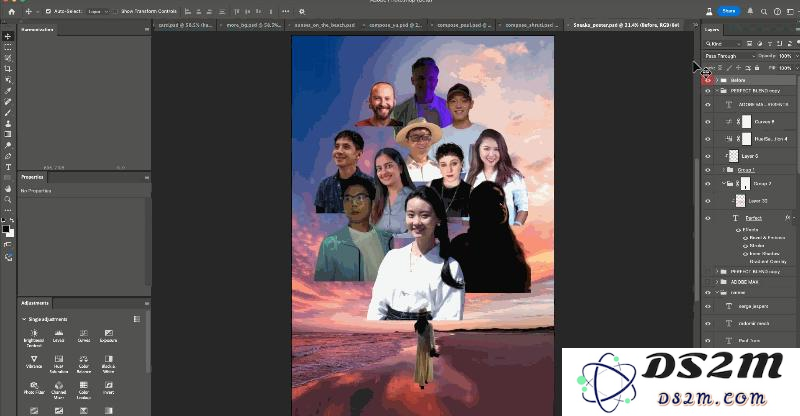The image size is (800, 416).
Task: Hide the 'before' group layer
Action: [x=707, y=80]
